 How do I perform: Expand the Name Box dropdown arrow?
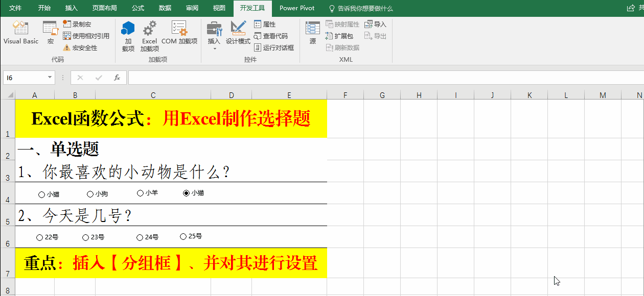[50, 78]
